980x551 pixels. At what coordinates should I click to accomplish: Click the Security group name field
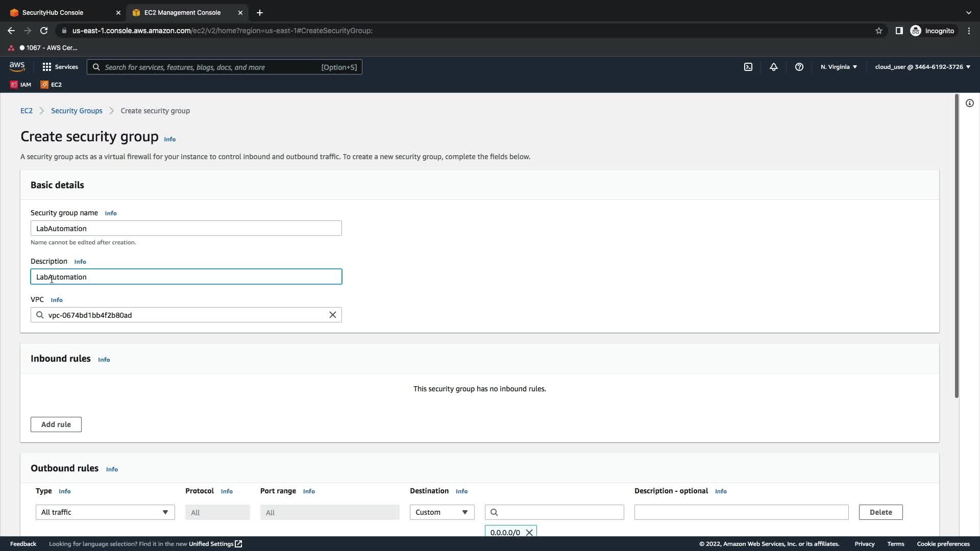click(186, 228)
